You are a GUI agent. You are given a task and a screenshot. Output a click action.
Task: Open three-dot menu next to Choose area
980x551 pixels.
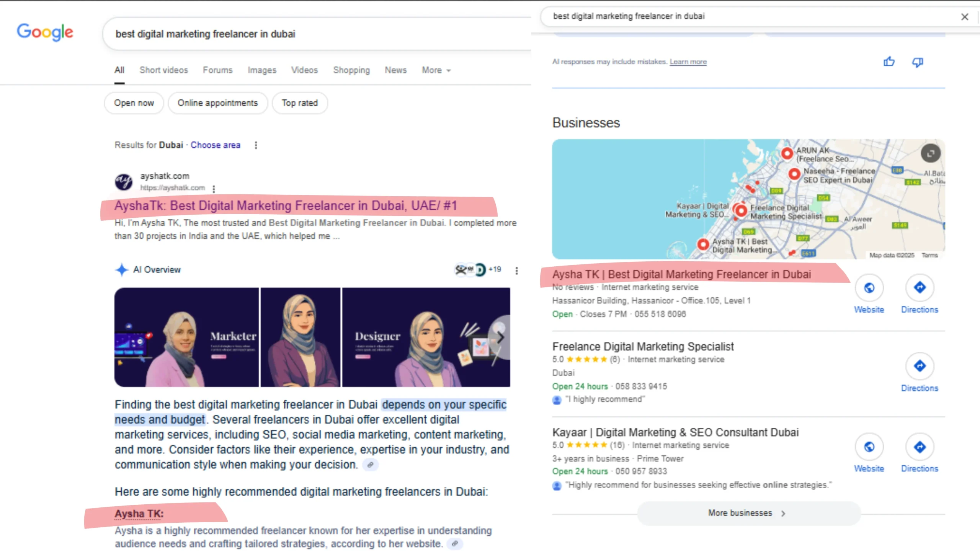pyautogui.click(x=256, y=145)
